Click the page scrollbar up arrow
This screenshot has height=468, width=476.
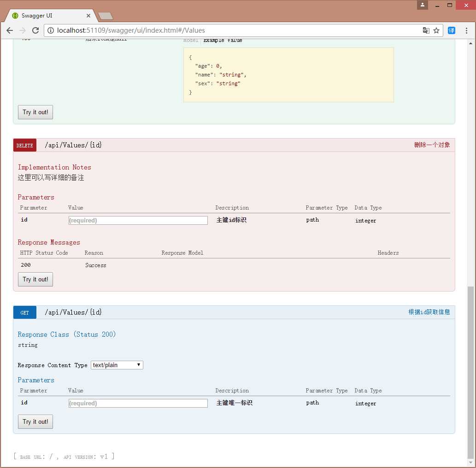tap(470, 43)
